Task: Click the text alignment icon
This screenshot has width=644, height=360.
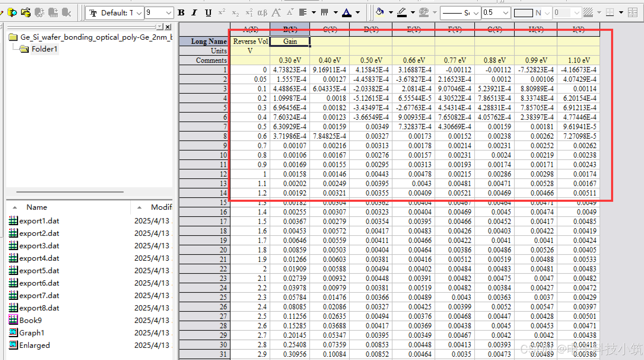Action: click(303, 12)
